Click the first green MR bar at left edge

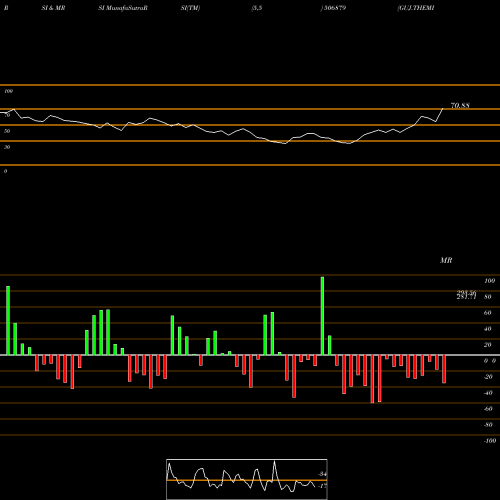[8, 321]
